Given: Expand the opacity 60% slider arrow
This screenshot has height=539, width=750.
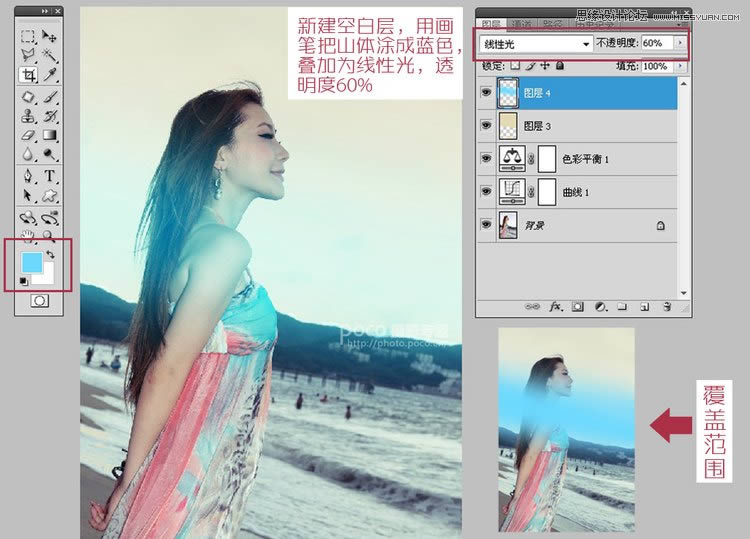Looking at the screenshot, I should (x=681, y=44).
